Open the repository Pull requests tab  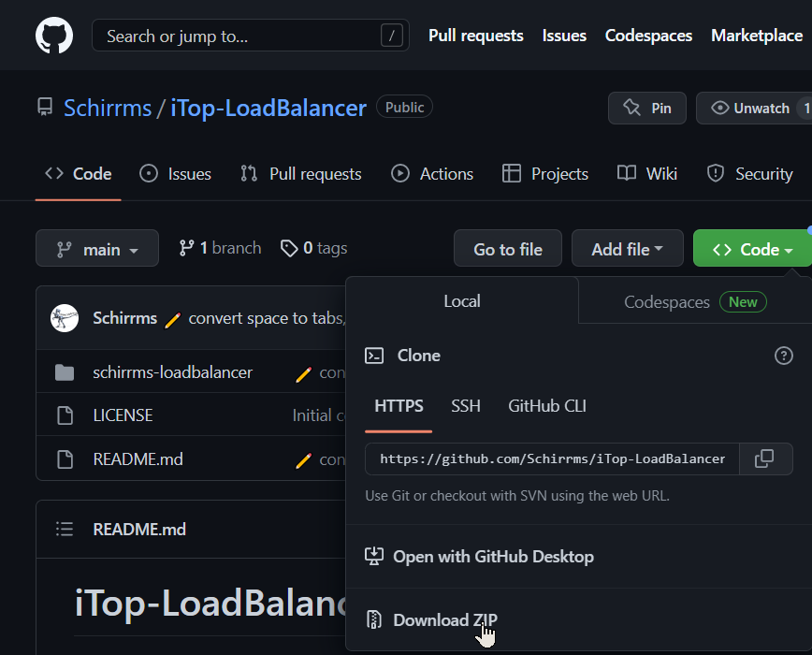pyautogui.click(x=301, y=174)
